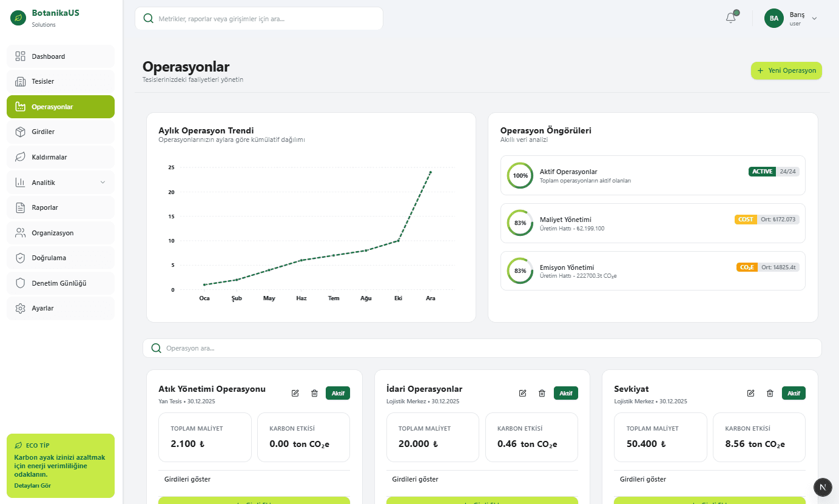This screenshot has width=839, height=504.
Task: Open the Detayları Gör link
Action: coord(32,486)
